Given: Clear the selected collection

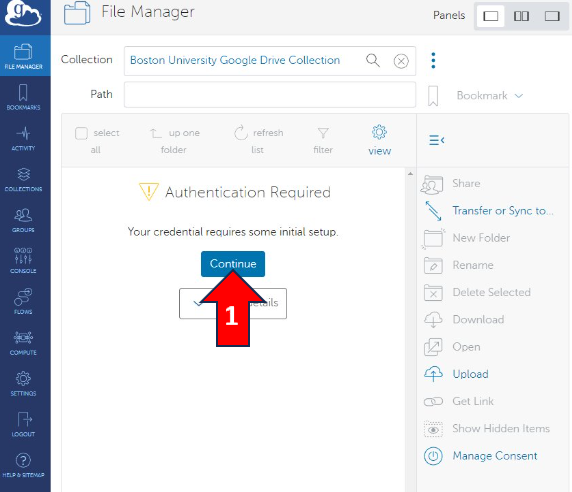Looking at the screenshot, I should [401, 61].
